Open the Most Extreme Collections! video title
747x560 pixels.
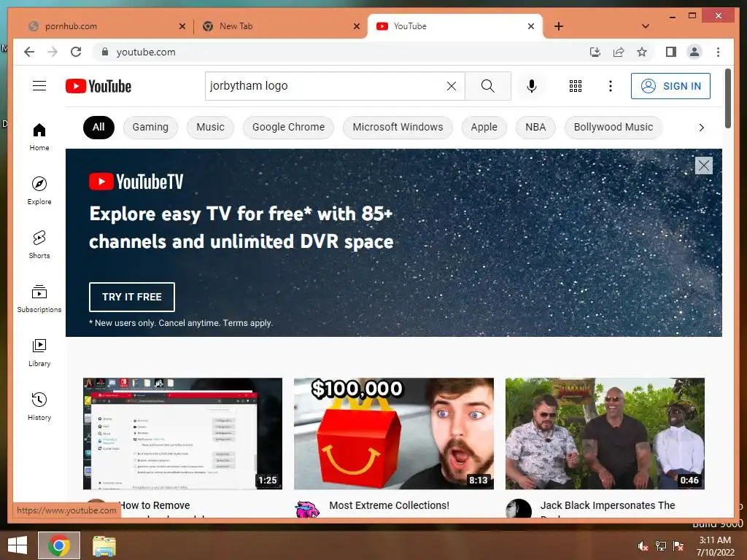click(x=390, y=505)
